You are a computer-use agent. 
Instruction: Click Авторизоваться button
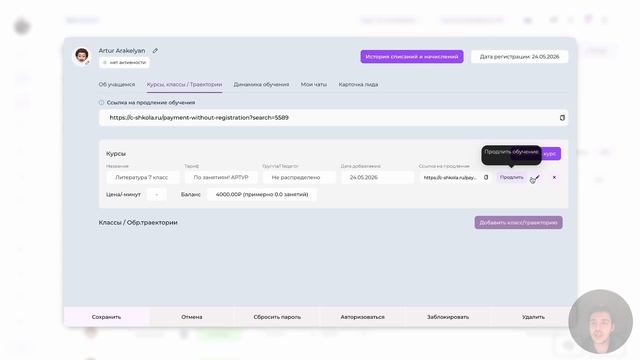pos(362,317)
